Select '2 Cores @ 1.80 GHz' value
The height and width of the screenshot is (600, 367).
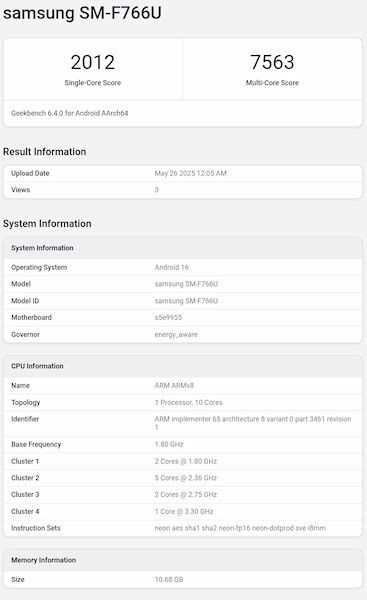[186, 461]
